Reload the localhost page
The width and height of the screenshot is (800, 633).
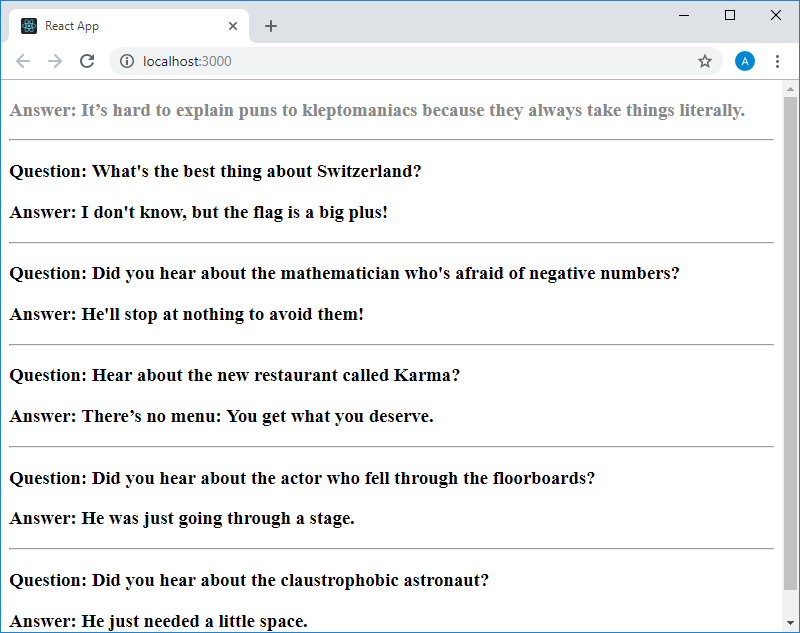point(87,61)
